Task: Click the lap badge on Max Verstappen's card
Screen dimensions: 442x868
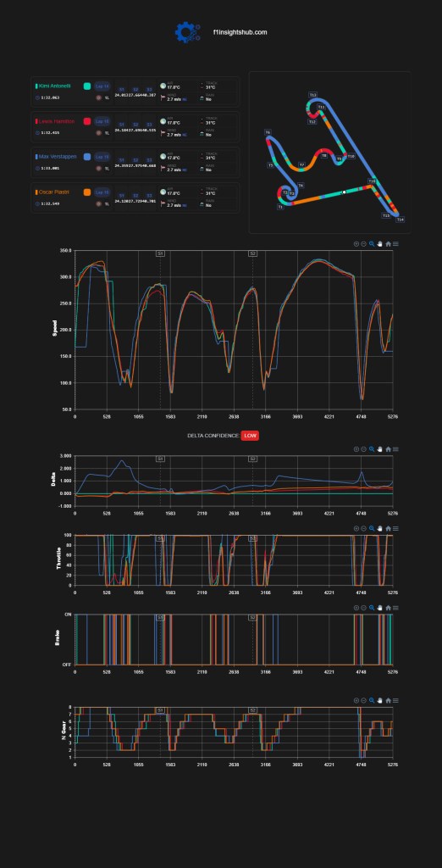Action: 102,157
